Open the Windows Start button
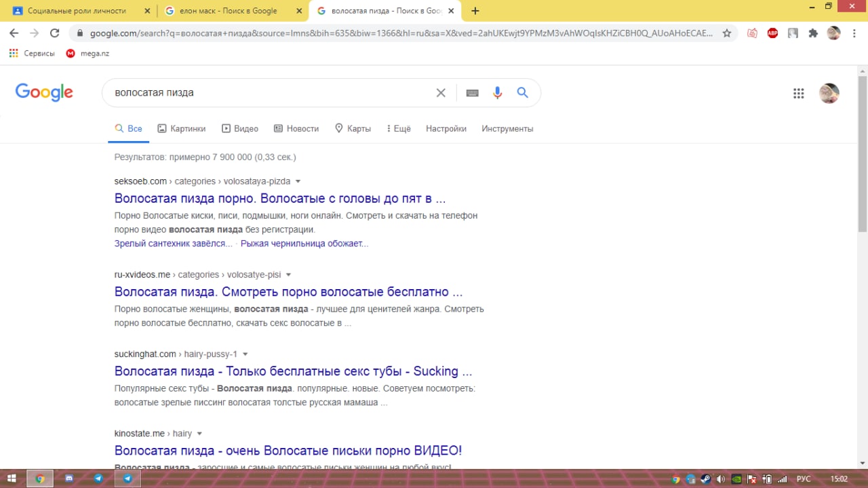The width and height of the screenshot is (868, 488). [x=13, y=478]
